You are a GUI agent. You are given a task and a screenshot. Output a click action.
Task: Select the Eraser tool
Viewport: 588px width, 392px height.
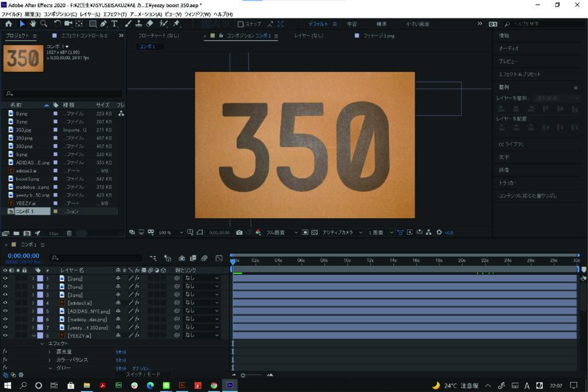[150, 24]
